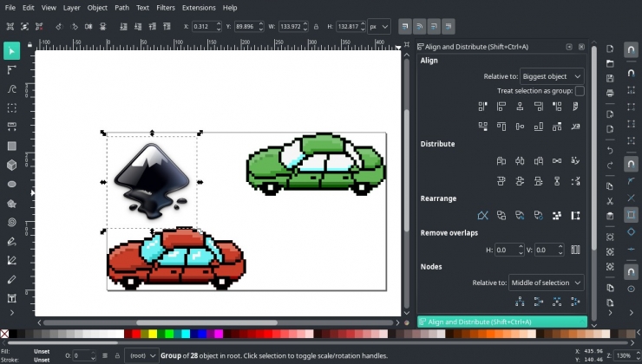Select the Ellipse tool
The height and width of the screenshot is (364, 642).
click(x=11, y=184)
